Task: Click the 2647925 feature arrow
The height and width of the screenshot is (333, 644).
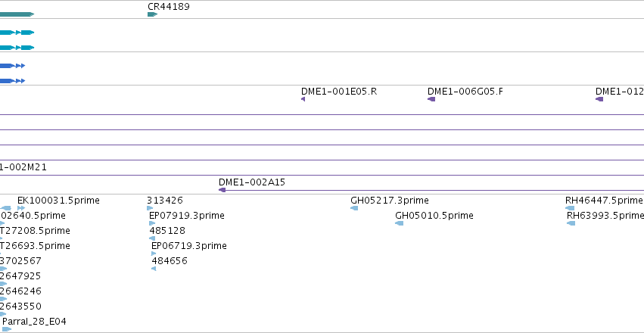Action: [x=3, y=284]
